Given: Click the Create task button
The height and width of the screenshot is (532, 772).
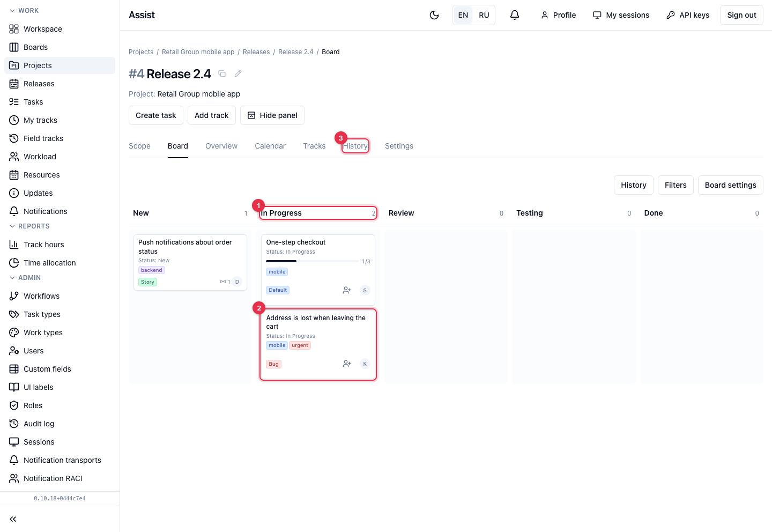Looking at the screenshot, I should click(156, 115).
